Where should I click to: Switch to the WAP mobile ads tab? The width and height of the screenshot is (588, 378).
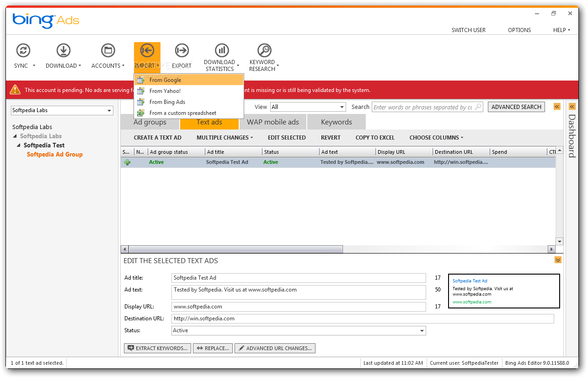click(x=273, y=122)
